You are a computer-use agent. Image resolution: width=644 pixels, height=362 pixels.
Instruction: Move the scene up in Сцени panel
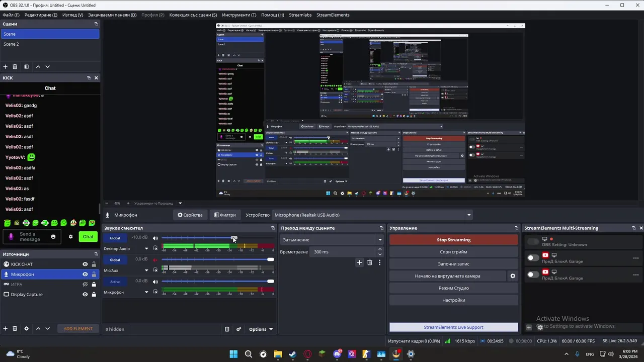tap(38, 67)
